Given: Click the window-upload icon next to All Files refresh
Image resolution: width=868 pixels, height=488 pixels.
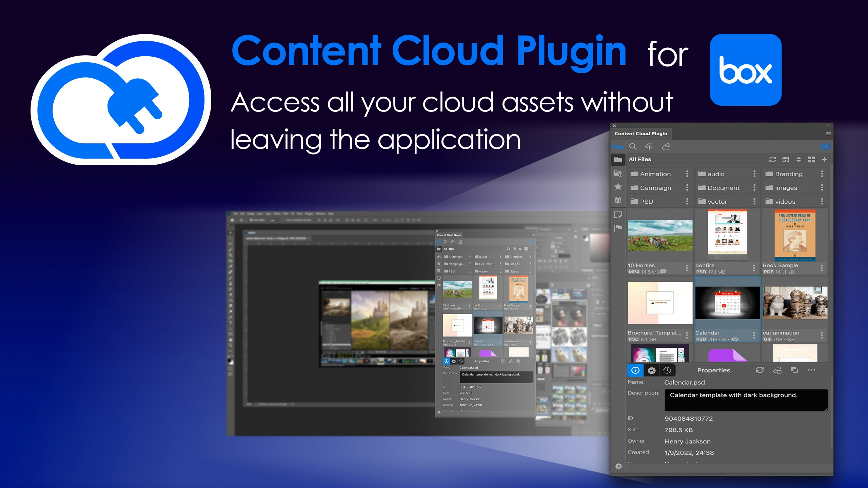Looking at the screenshot, I should pyautogui.click(x=786, y=159).
